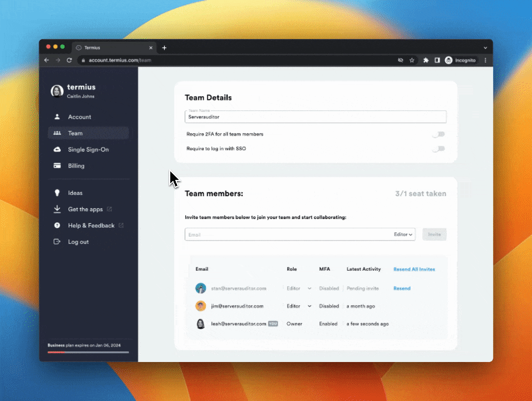Close the Termius tab
532x401 pixels.
point(151,48)
